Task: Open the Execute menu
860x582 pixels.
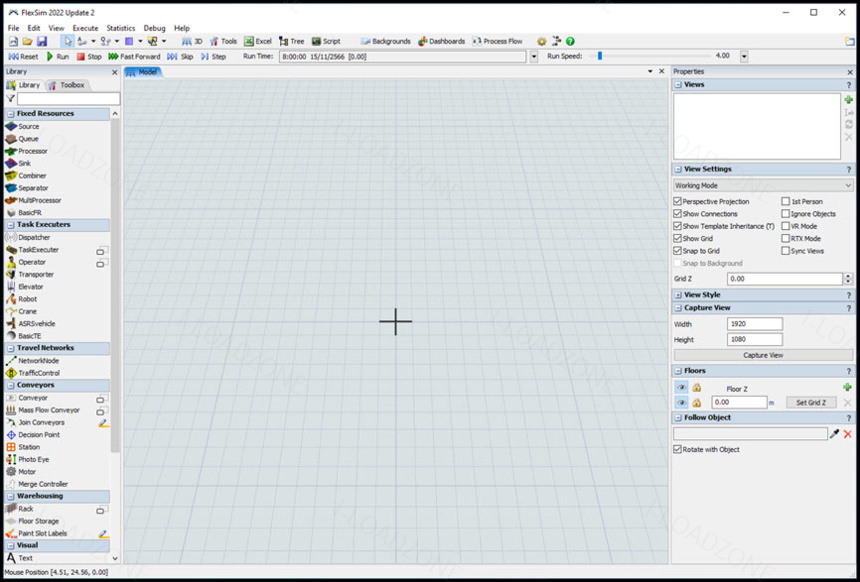Action: 86,28
